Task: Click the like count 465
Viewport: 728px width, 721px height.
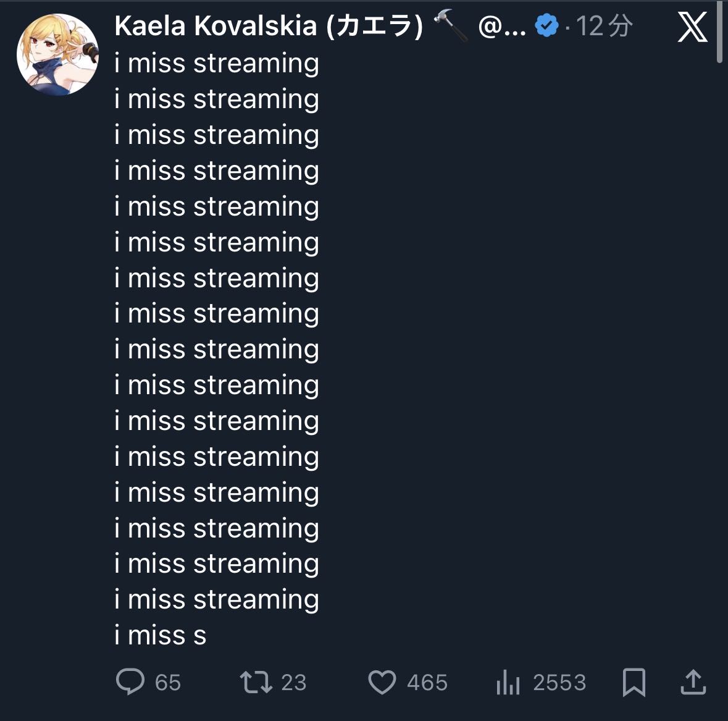Action: pos(427,683)
